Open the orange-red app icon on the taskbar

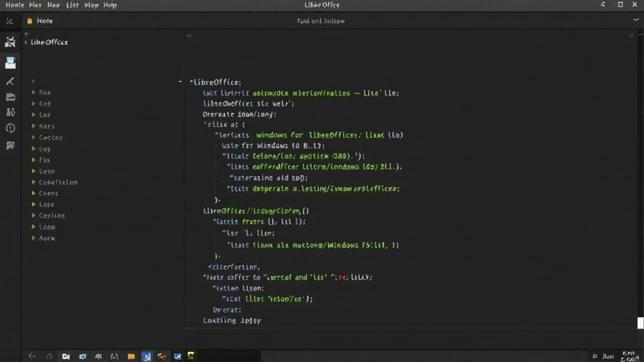point(162,356)
